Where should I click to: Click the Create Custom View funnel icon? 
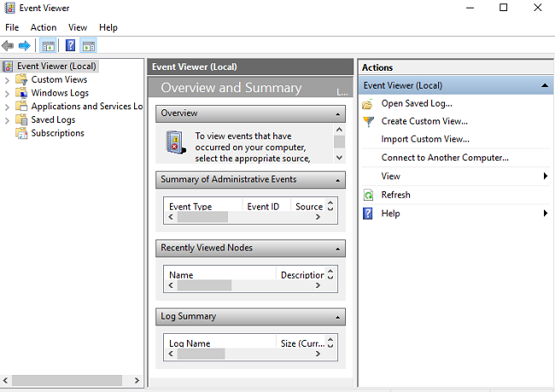(x=368, y=121)
